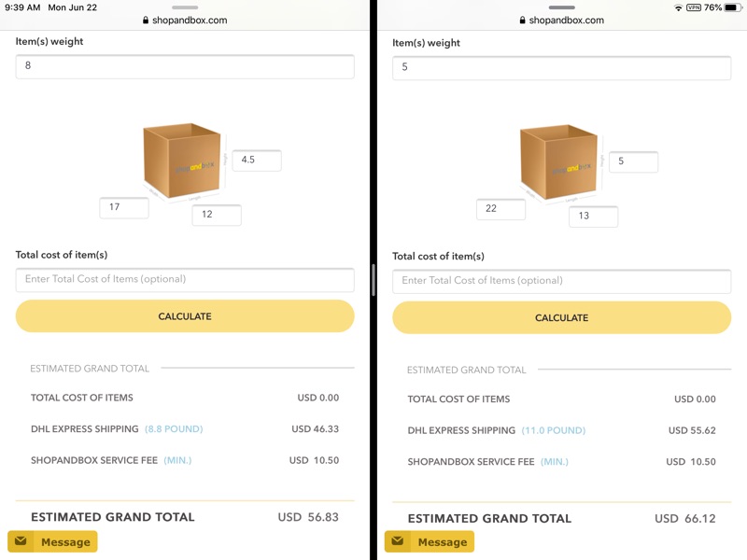The image size is (747, 560).
Task: Focus the left weight field showing 8
Action: (x=185, y=66)
